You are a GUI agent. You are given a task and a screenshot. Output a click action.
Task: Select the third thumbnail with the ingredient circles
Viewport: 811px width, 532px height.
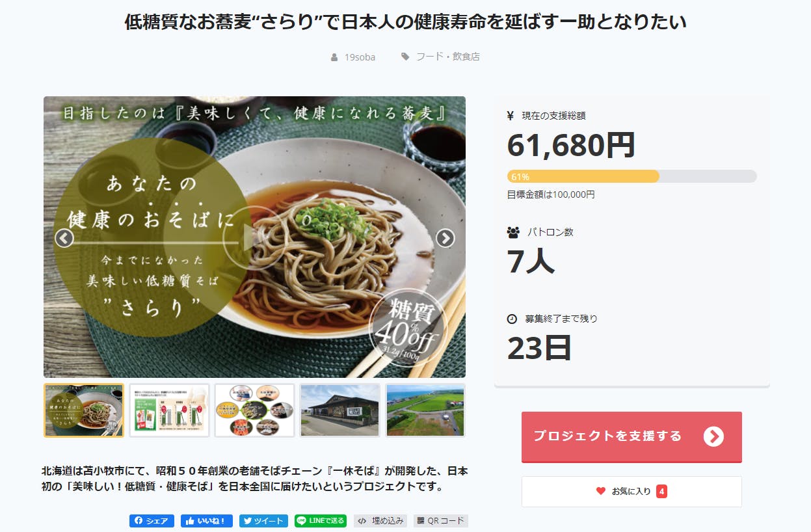[254, 410]
